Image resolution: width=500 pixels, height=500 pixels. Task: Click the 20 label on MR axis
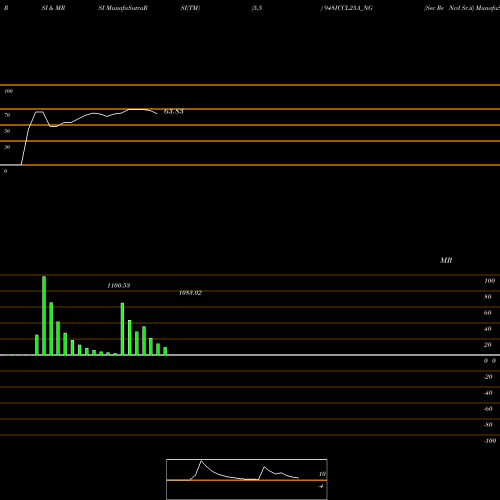(488, 345)
